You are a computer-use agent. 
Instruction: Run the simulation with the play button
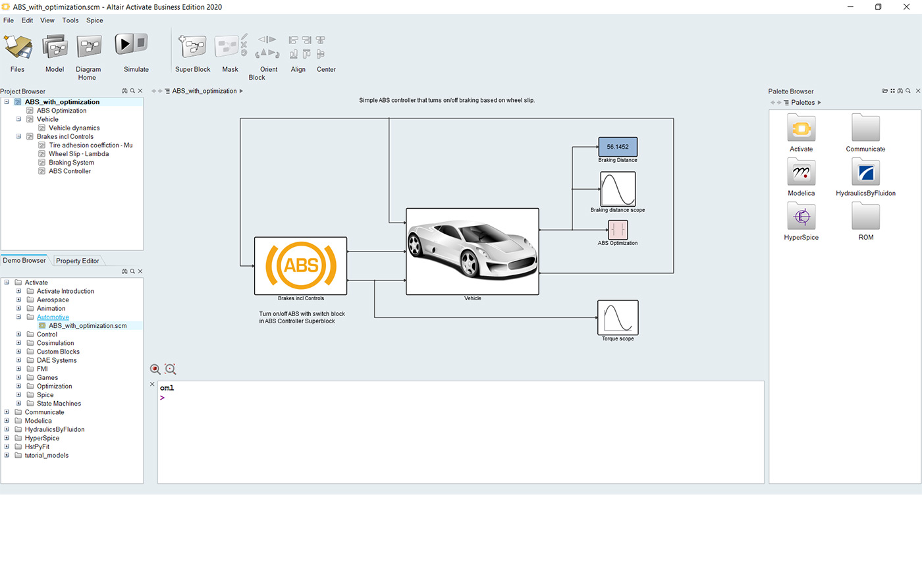124,45
